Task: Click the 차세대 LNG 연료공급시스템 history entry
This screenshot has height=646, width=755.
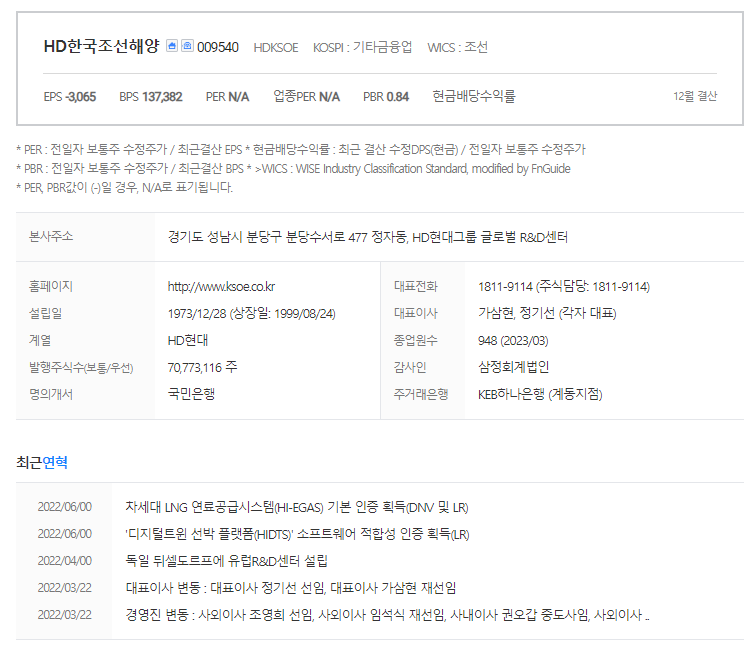Action: point(297,507)
